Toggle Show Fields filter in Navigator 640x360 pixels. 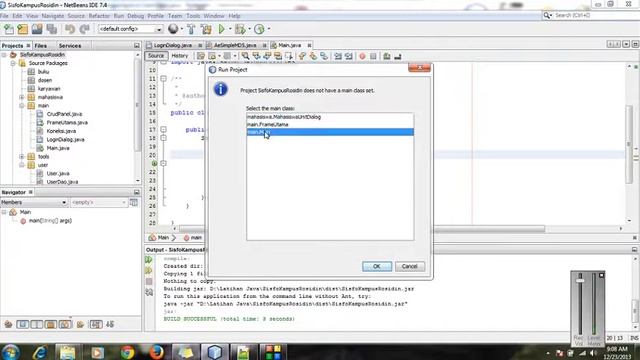coord(22,324)
